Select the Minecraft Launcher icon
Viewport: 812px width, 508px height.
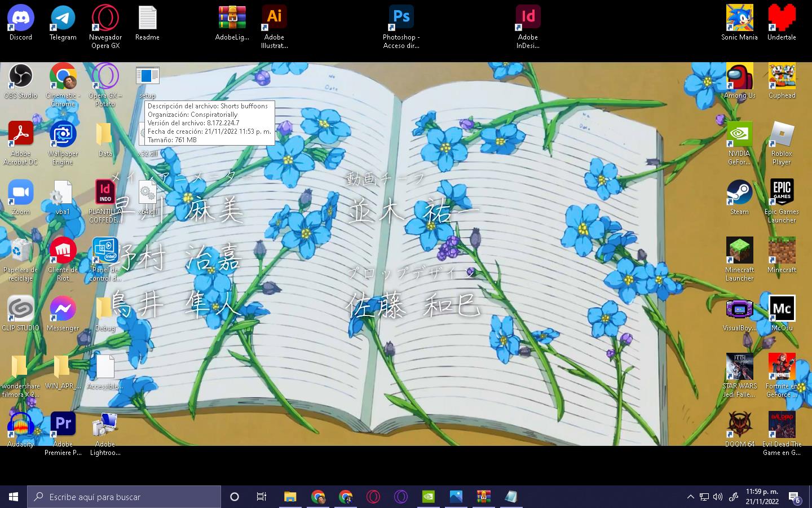point(739,251)
